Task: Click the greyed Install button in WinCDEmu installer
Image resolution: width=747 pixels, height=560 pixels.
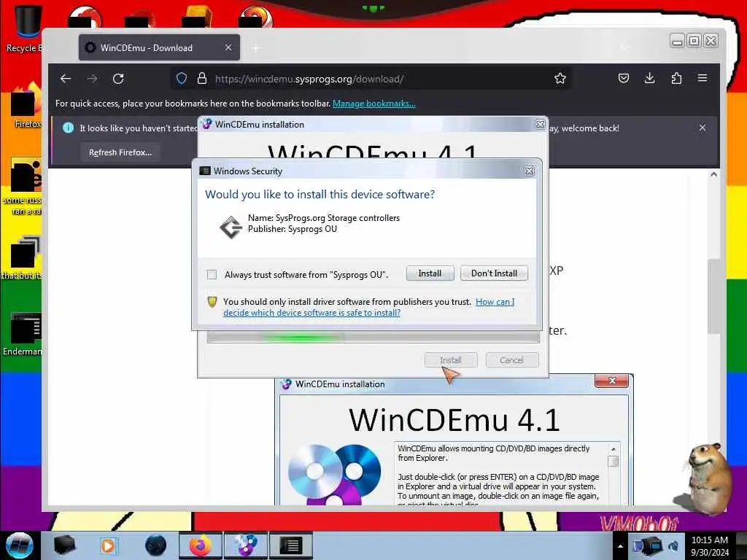Action: point(451,360)
